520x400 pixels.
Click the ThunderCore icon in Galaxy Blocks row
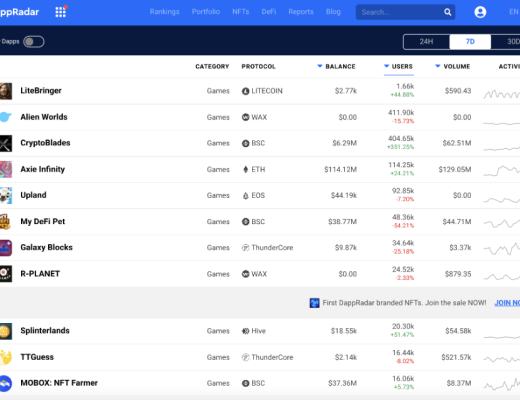click(x=245, y=248)
